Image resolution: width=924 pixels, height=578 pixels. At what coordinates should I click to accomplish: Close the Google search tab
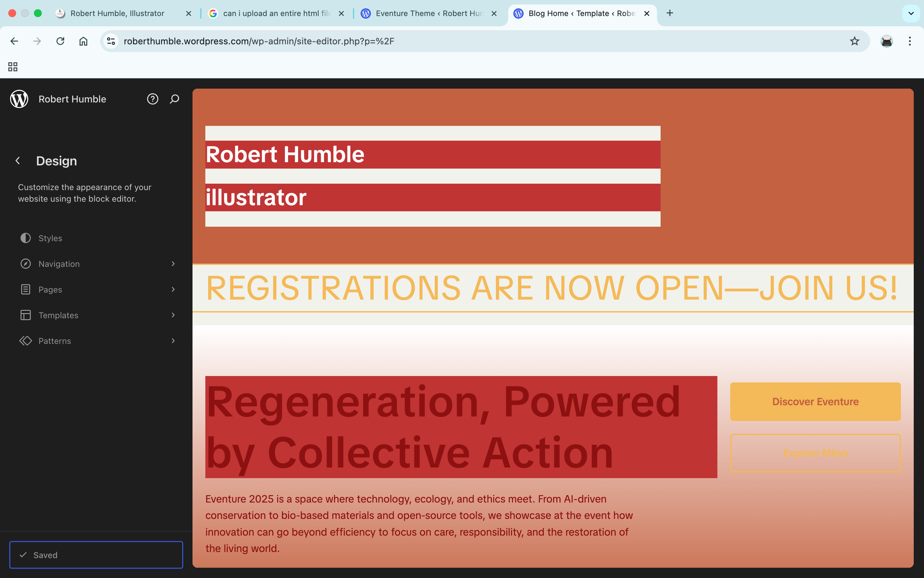pyautogui.click(x=341, y=13)
